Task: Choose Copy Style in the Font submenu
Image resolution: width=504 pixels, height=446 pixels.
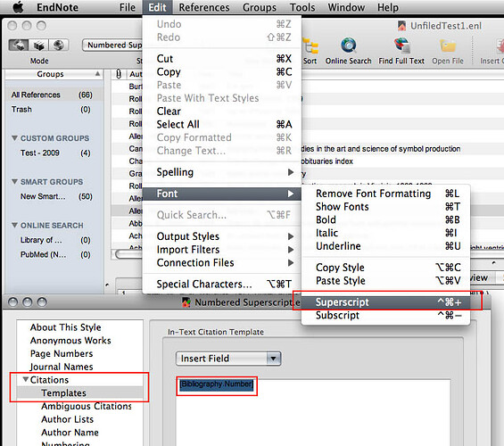Action: click(x=385, y=268)
